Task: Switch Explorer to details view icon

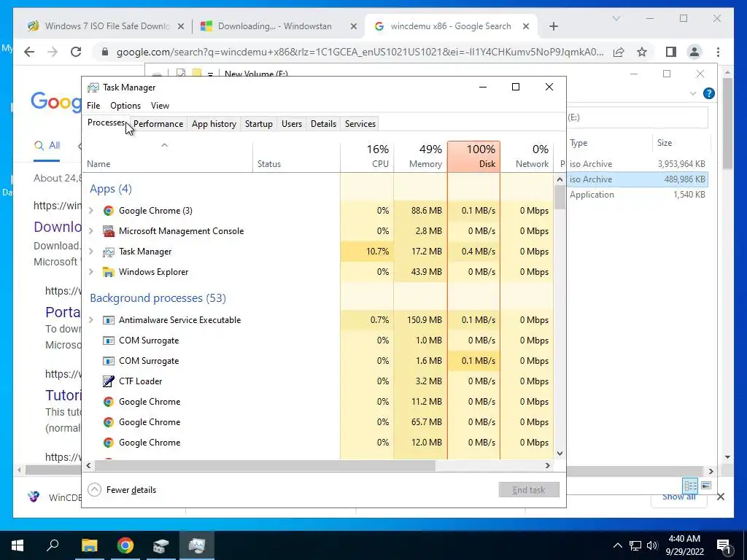Action: pyautogui.click(x=690, y=485)
